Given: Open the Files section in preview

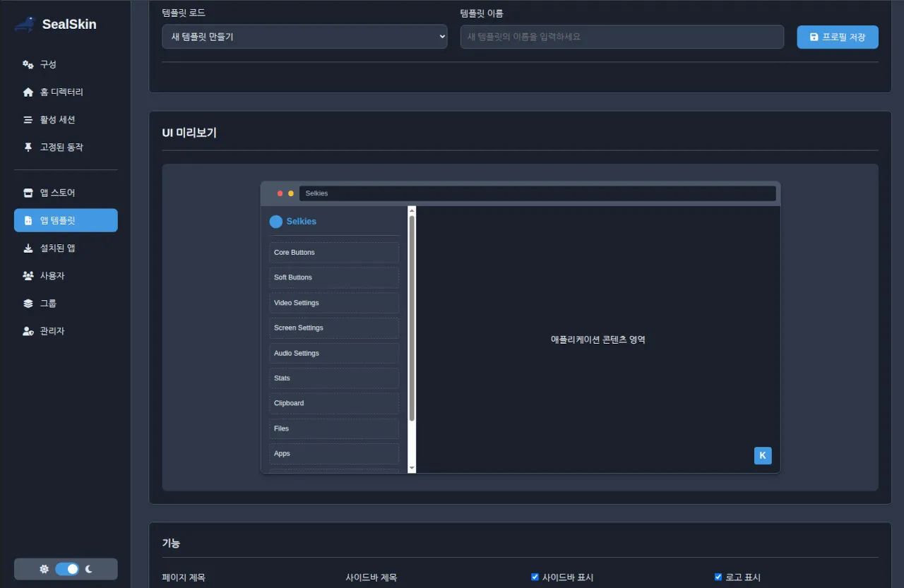Looking at the screenshot, I should pyautogui.click(x=334, y=428).
